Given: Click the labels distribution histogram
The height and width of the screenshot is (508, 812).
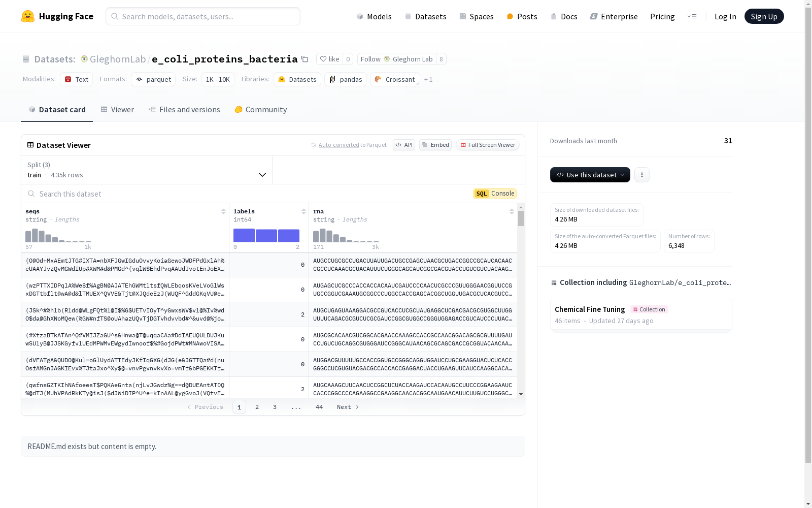Looking at the screenshot, I should pyautogui.click(x=266, y=235).
